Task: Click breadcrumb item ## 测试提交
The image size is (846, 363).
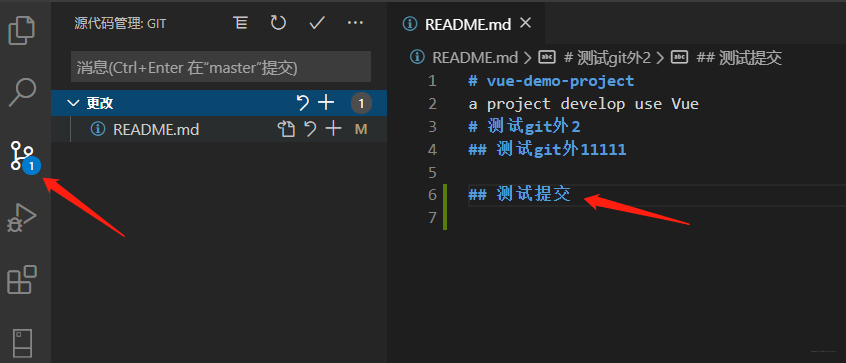Action: coord(739,58)
